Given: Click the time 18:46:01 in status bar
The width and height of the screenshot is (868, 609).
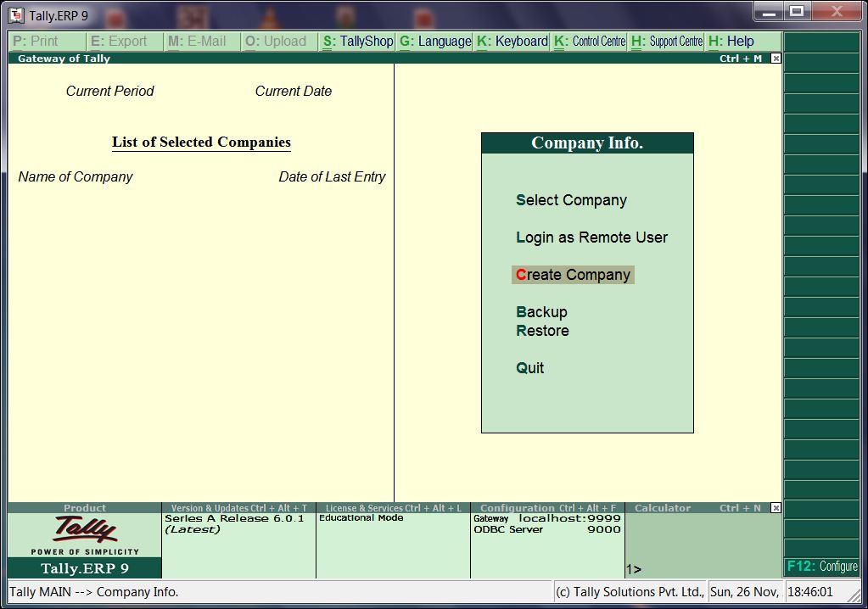Looking at the screenshot, I should pos(809,592).
